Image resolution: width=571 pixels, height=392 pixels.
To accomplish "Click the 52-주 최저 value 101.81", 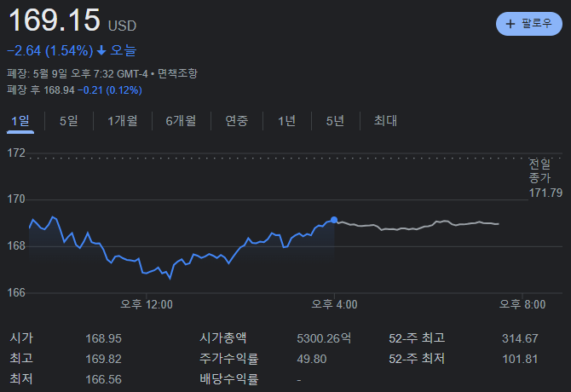I will pyautogui.click(x=520, y=359).
